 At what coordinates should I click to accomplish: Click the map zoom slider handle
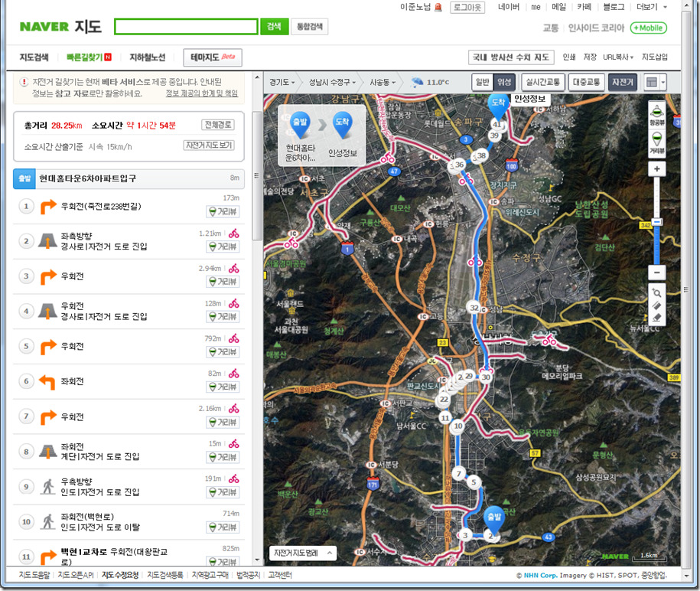pos(656,222)
